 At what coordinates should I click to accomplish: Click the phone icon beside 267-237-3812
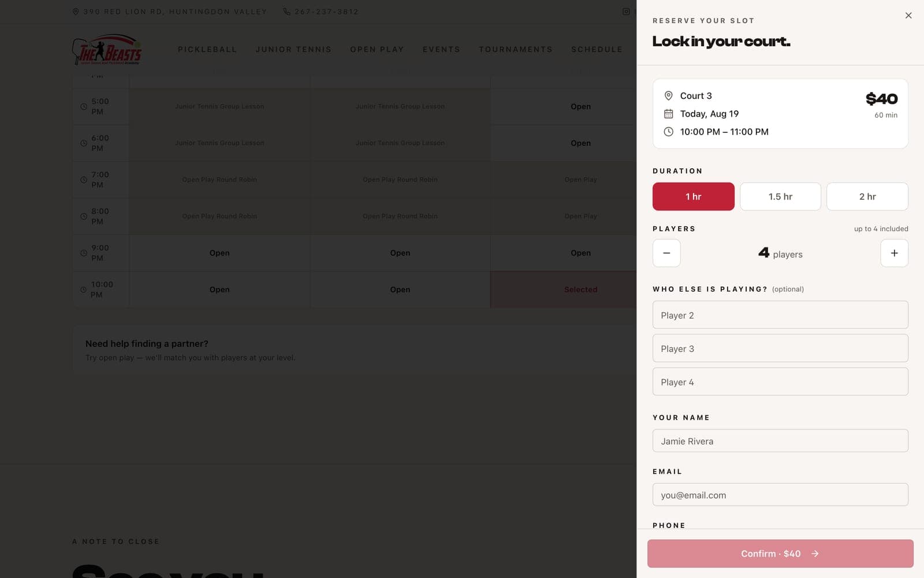pyautogui.click(x=286, y=12)
